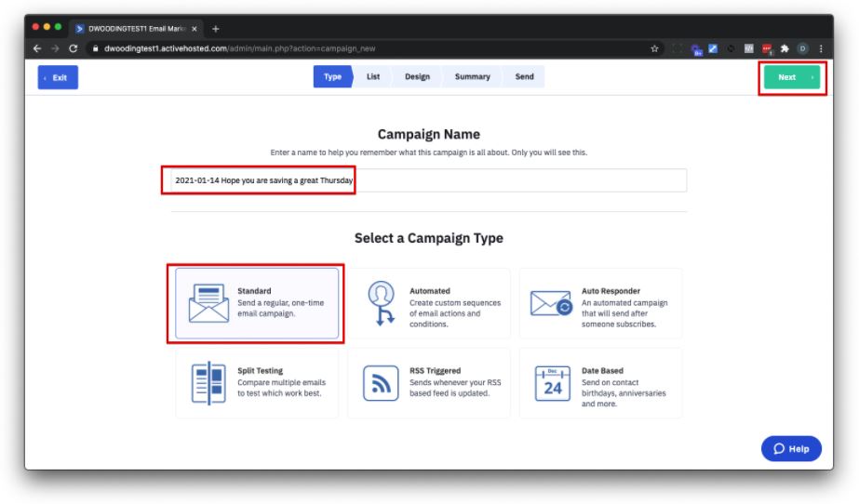Viewport: 859px width, 504px height.
Task: Select the Split Testing icon
Action: tap(208, 382)
